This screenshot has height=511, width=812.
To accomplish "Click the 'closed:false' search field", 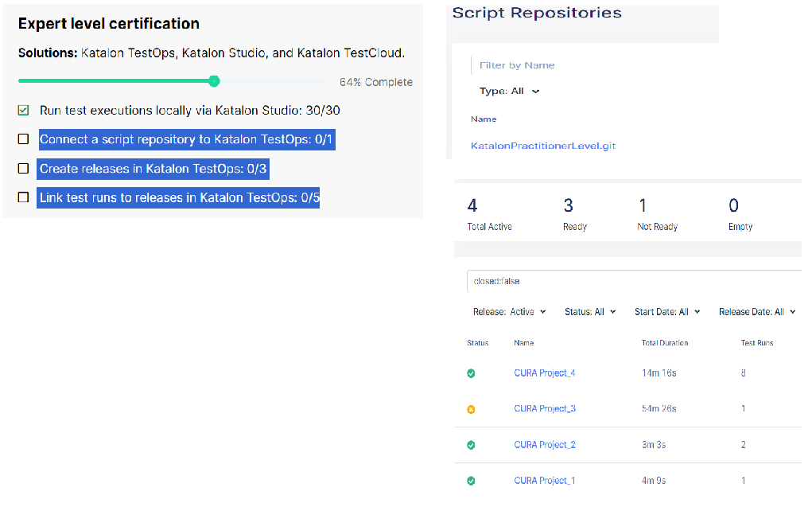I will tap(632, 282).
